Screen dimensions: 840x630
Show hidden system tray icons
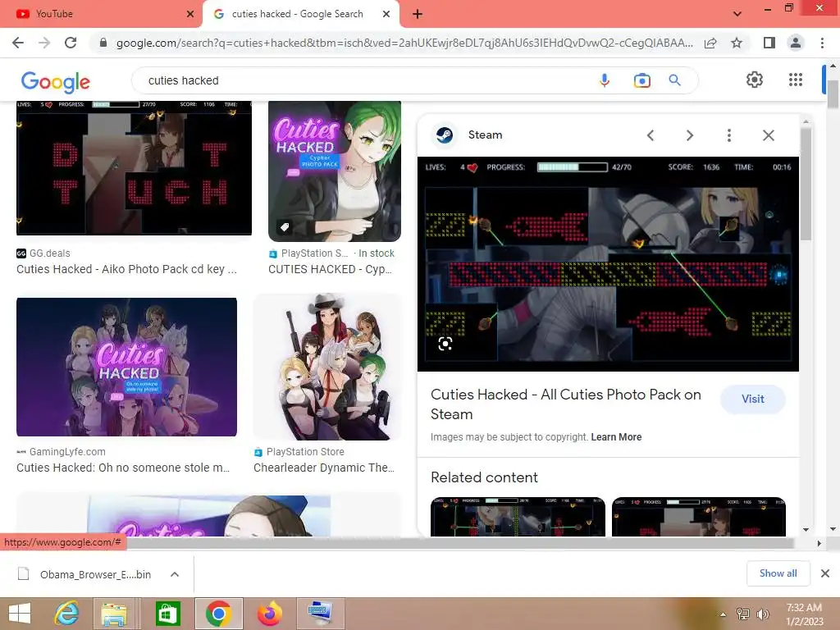tap(724, 614)
